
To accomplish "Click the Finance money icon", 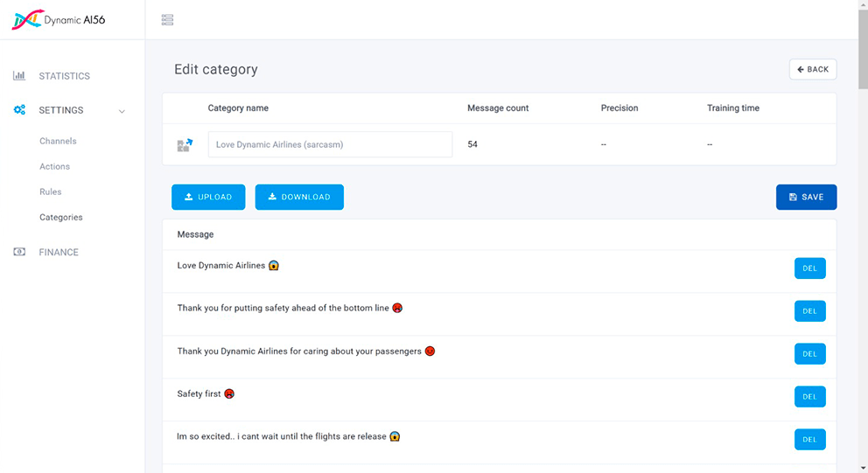I will point(19,252).
